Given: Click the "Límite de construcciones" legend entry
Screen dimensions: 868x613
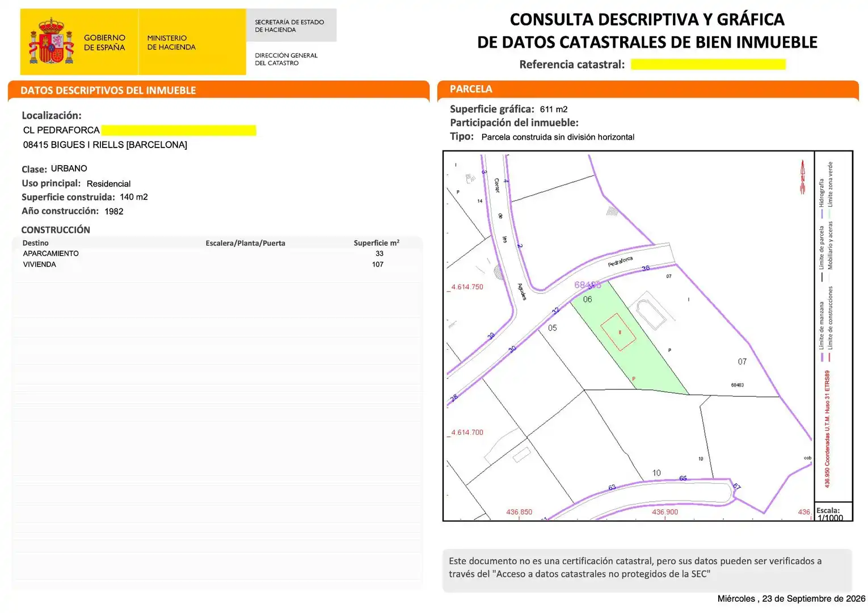Looking at the screenshot, I should tap(830, 324).
